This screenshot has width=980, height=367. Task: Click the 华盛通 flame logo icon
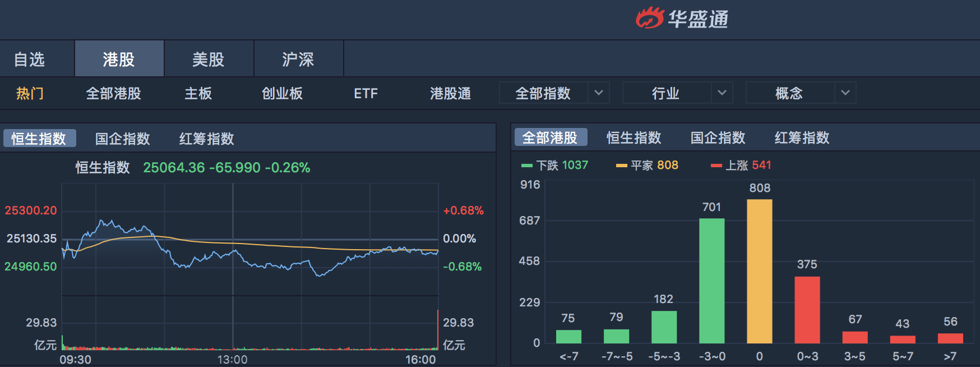(x=649, y=18)
